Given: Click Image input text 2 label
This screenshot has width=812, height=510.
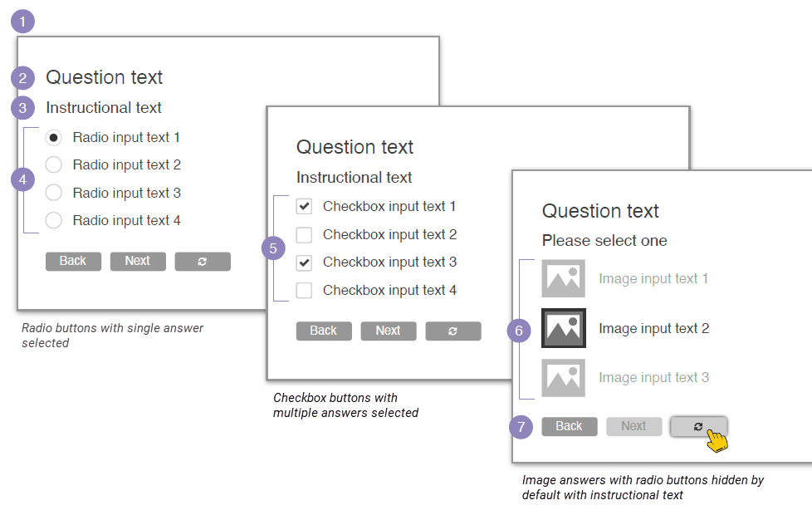Looking at the screenshot, I should pos(653,329).
